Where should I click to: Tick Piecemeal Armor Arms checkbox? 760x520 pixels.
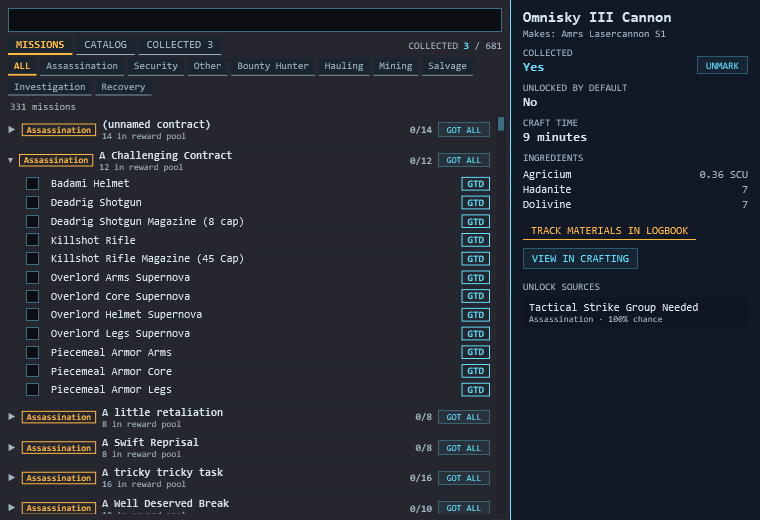32,352
